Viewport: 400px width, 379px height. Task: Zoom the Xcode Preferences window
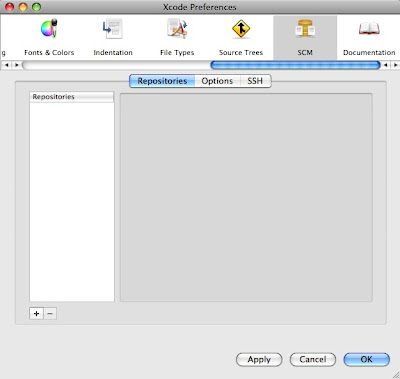36,7
